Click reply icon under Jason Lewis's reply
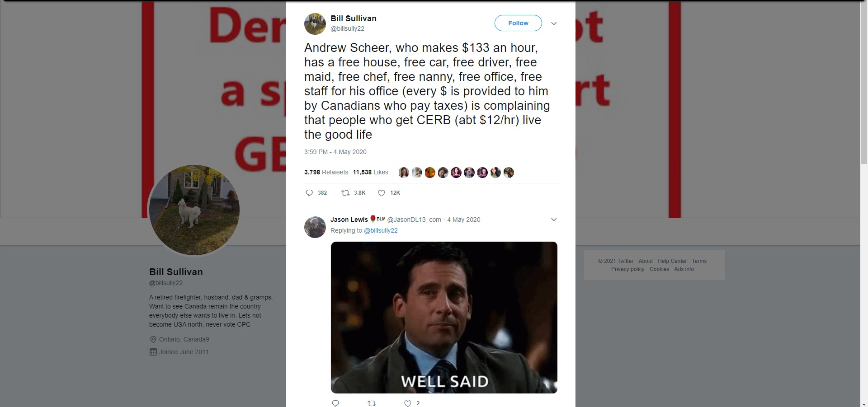Screen dimensions: 868x407 point(335,403)
